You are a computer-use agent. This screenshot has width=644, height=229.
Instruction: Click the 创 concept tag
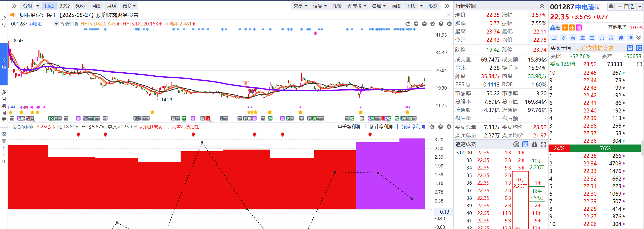563,38
